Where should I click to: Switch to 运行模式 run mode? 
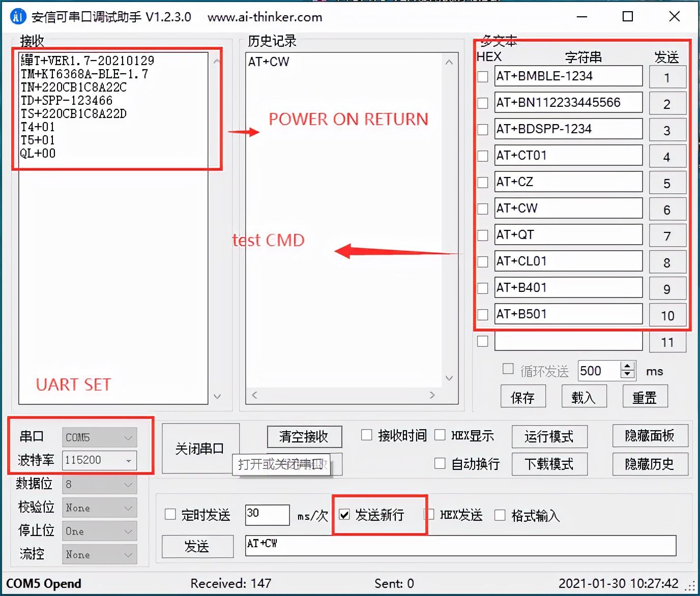(549, 436)
